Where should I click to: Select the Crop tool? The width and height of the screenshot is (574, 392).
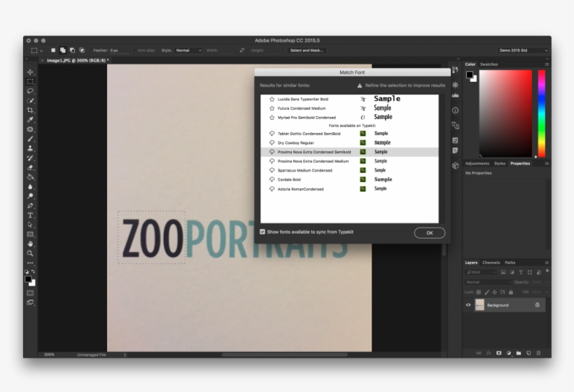point(30,110)
